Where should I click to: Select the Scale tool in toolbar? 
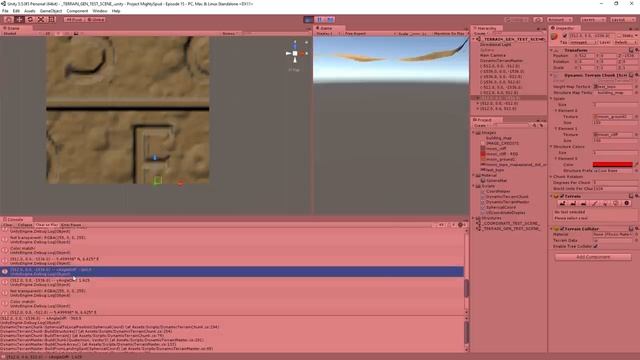41,20
